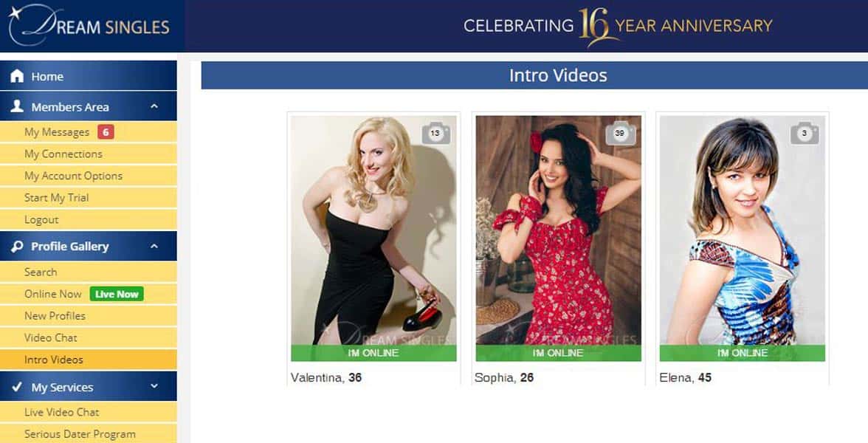Click the Profile Gallery magnifier icon

(x=17, y=247)
